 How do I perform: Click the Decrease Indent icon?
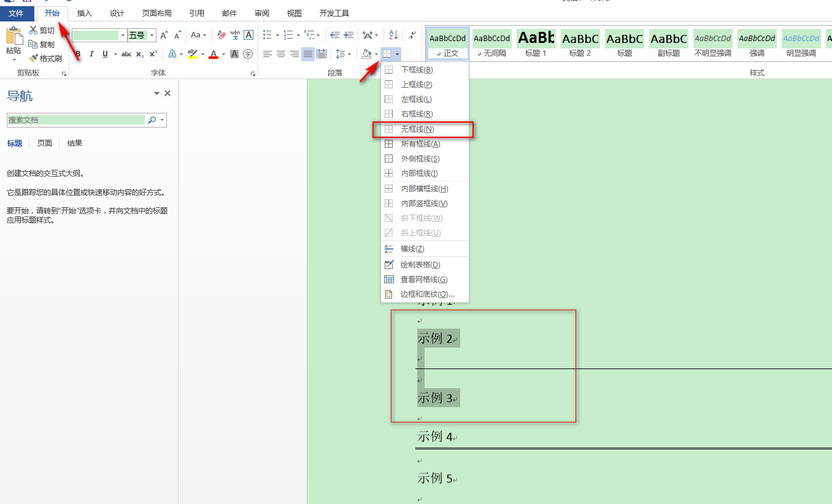[335, 35]
